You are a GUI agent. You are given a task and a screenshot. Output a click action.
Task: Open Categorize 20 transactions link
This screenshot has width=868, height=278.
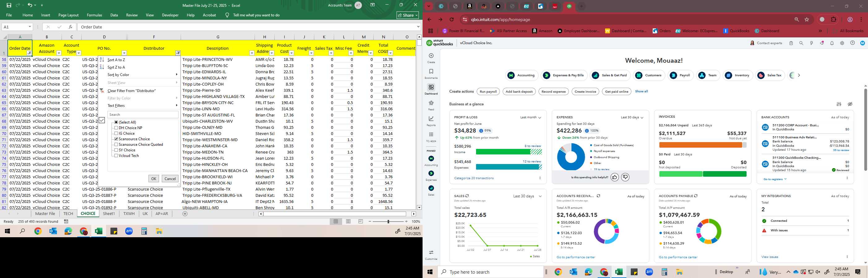click(474, 178)
